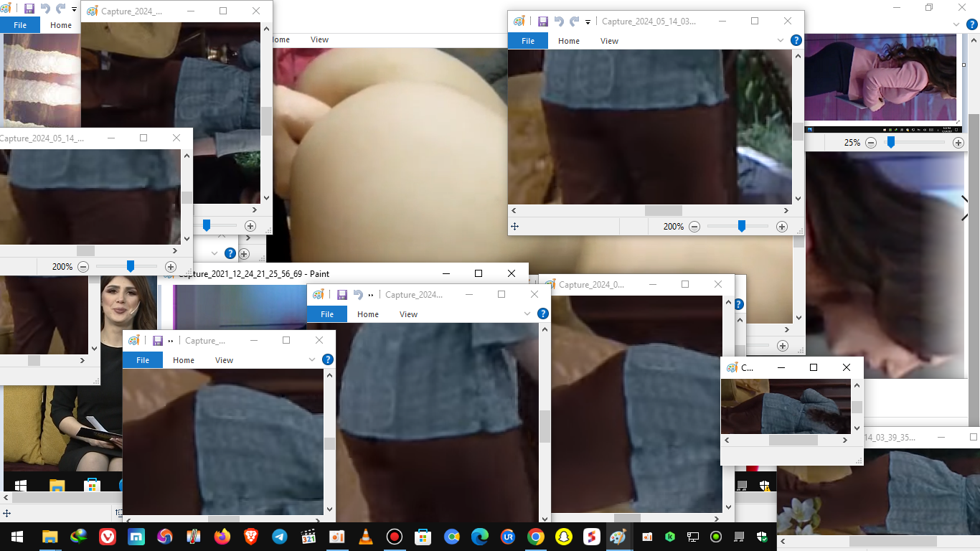Open VLC media player from the taskbar
The width and height of the screenshot is (980, 551).
[x=365, y=537]
